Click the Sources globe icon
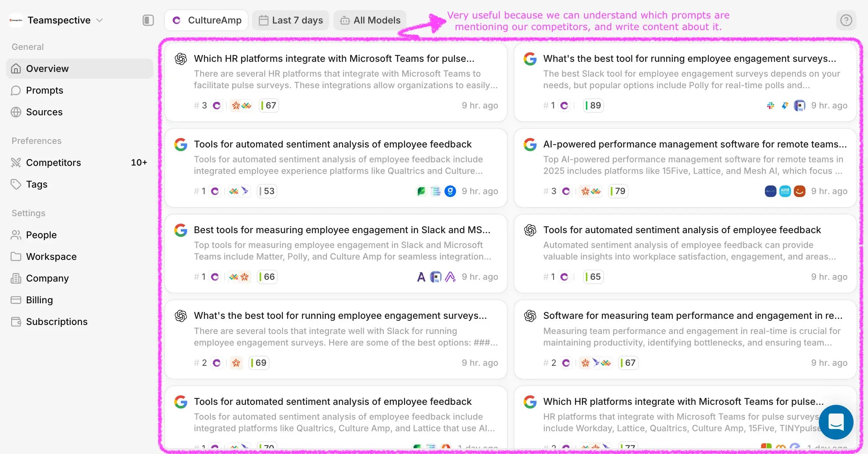The image size is (868, 454). click(16, 112)
